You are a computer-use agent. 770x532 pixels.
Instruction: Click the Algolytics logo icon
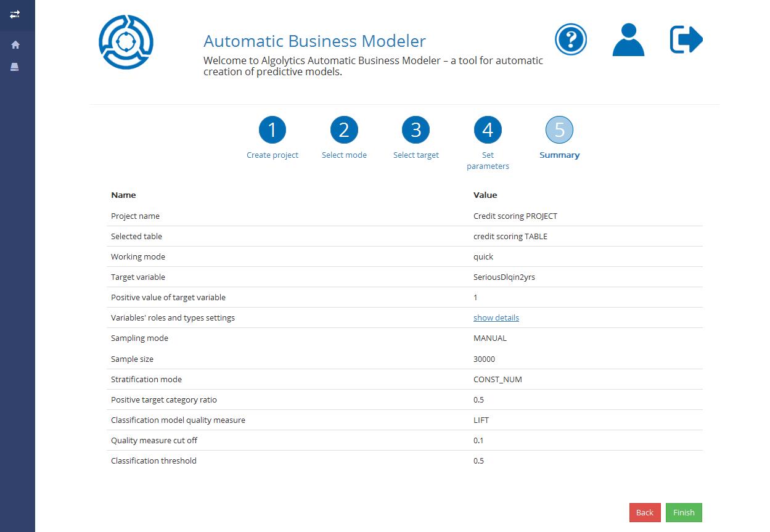click(126, 42)
